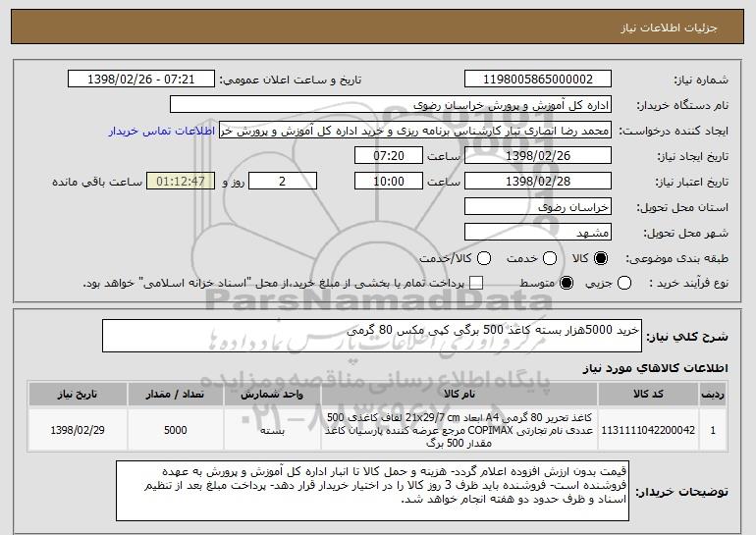Click the کد کالا column header
The height and width of the screenshot is (535, 756).
pyautogui.click(x=648, y=395)
